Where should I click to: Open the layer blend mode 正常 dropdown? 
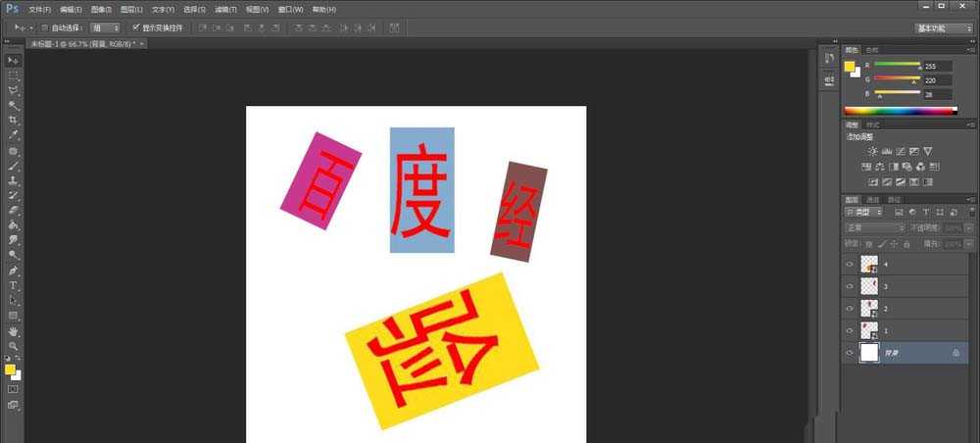874,227
